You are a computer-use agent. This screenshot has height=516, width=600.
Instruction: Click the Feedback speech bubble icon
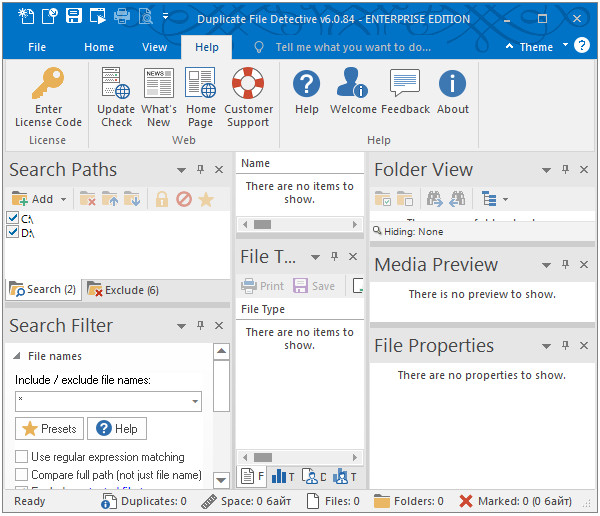point(405,84)
